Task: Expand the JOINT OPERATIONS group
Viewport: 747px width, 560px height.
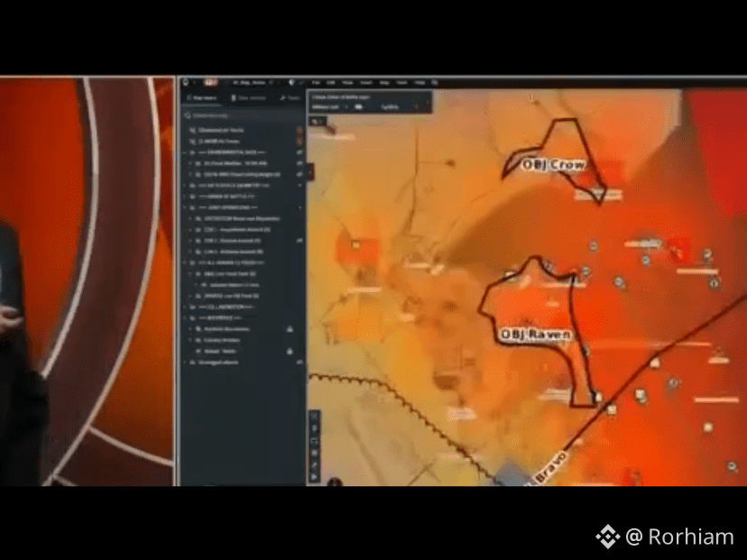Action: 185,207
